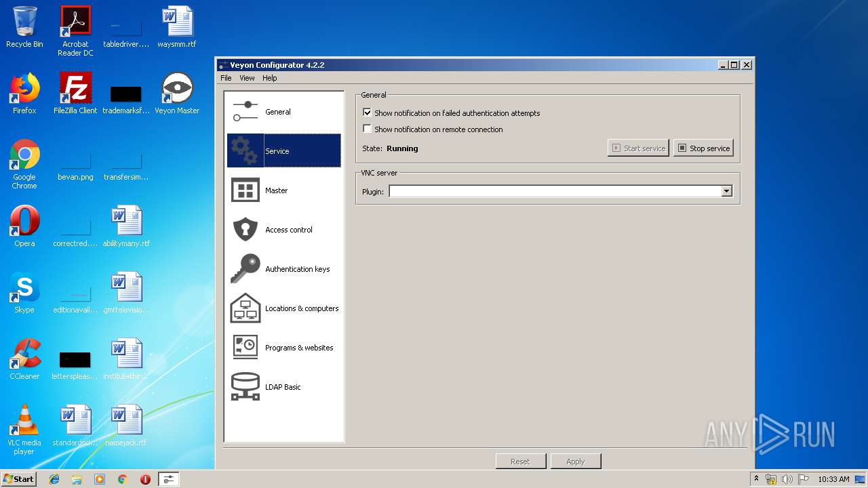Open the File menu
Viewport: 868px width, 488px height.
click(x=226, y=78)
